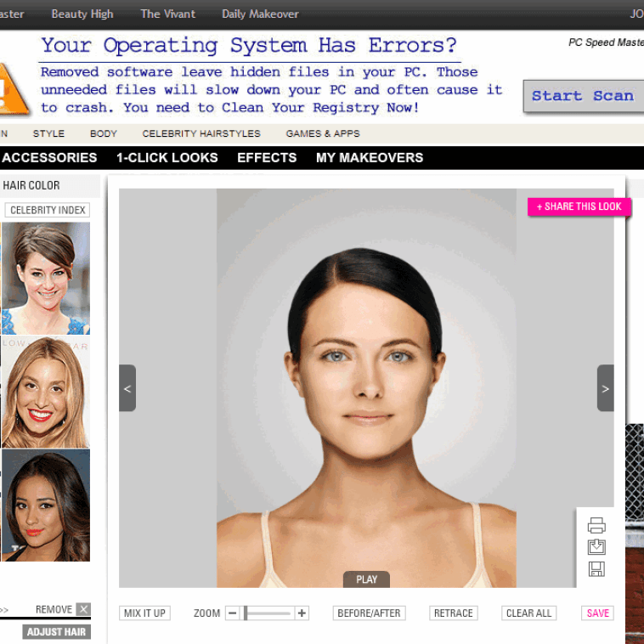This screenshot has width=644, height=644.
Task: Click the REMOVE label
Action: click(x=54, y=609)
